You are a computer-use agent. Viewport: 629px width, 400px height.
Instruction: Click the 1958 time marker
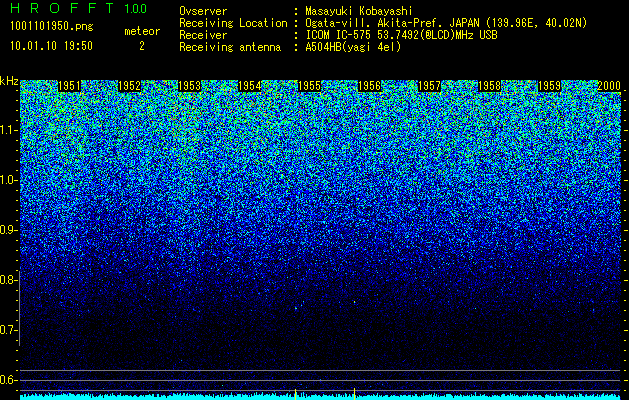[489, 86]
